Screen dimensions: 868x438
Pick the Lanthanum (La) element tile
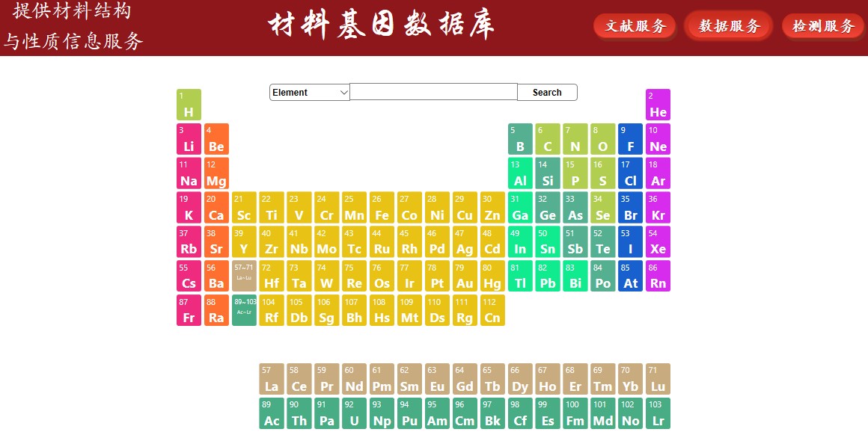[x=271, y=379]
